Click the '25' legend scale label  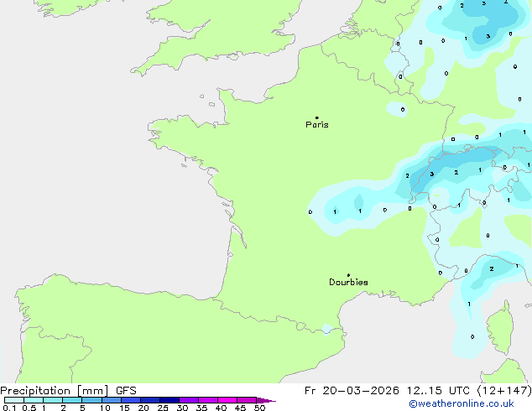coord(163,408)
